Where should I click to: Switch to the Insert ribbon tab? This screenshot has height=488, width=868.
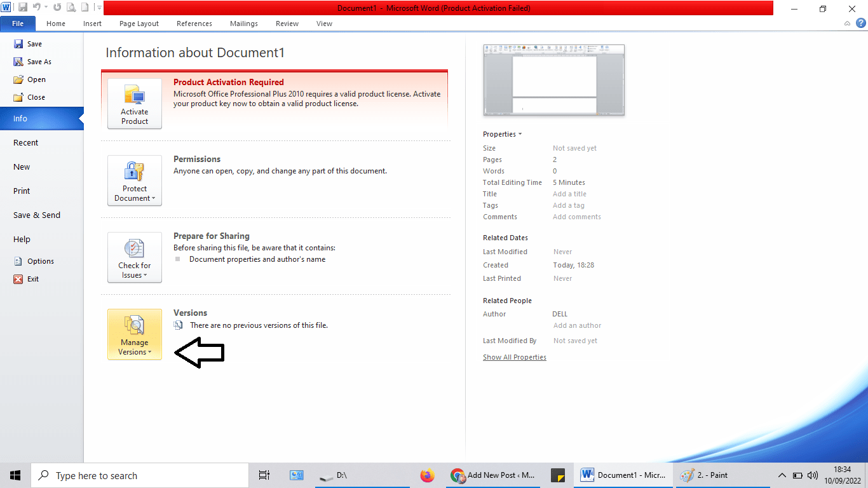click(x=92, y=24)
